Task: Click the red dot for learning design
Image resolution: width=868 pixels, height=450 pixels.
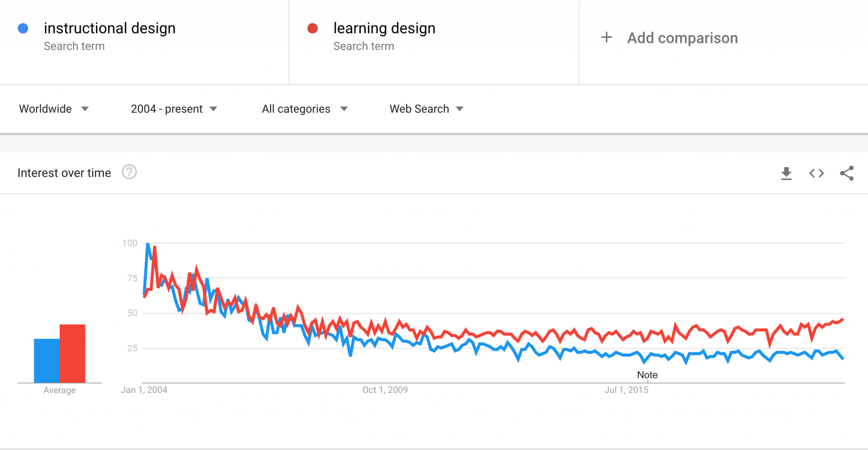Action: pyautogui.click(x=313, y=28)
